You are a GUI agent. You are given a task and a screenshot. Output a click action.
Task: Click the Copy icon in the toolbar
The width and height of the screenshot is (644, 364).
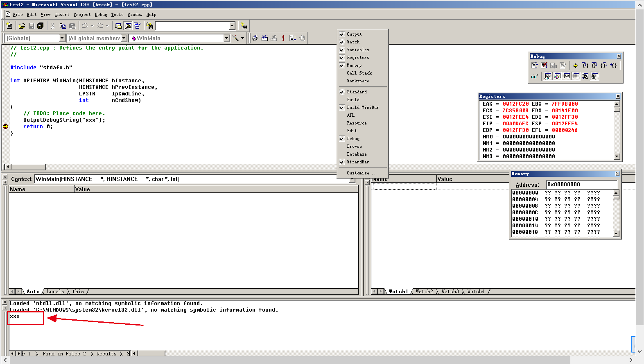tap(63, 26)
